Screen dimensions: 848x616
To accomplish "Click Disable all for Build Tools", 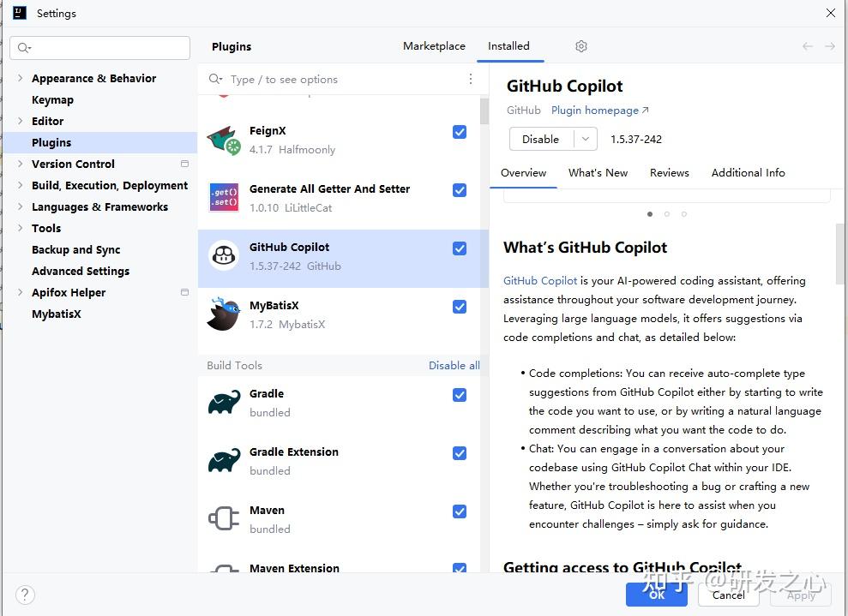I will [x=454, y=365].
